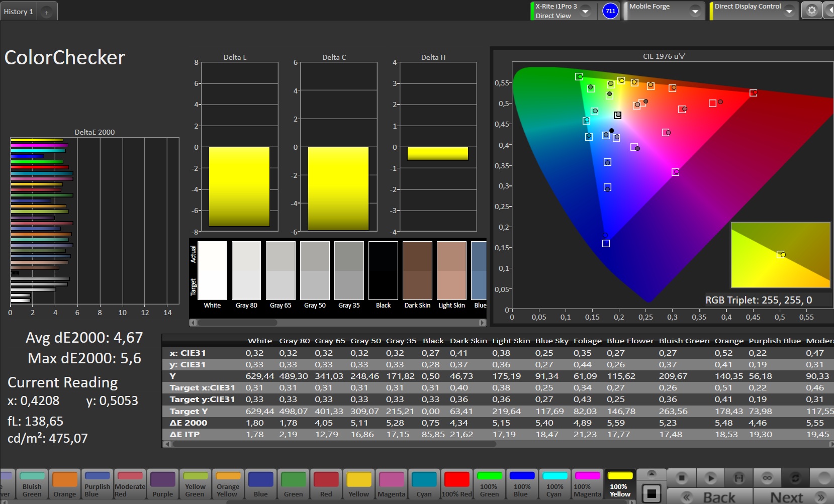The height and width of the screenshot is (504, 834).
Task: Click the blue 711 meter badge
Action: tap(610, 11)
